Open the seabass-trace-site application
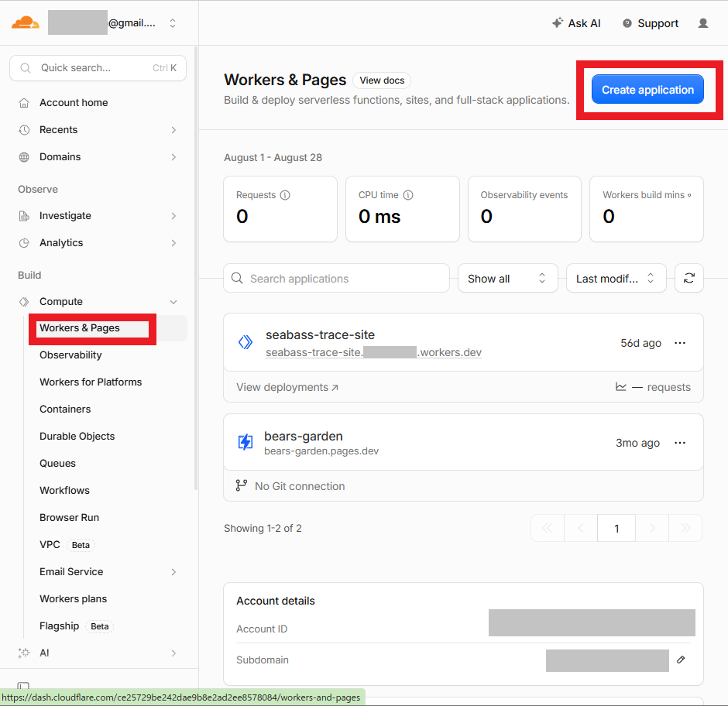The image size is (728, 706). click(x=320, y=334)
